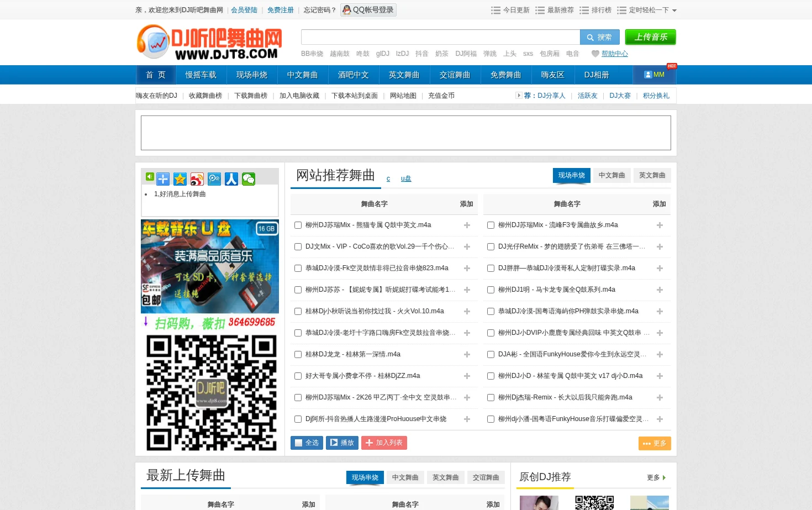Click the u盘 link beside 网站推荐舞曲
Viewport: 812px width, 510px height.
pyautogui.click(x=406, y=178)
